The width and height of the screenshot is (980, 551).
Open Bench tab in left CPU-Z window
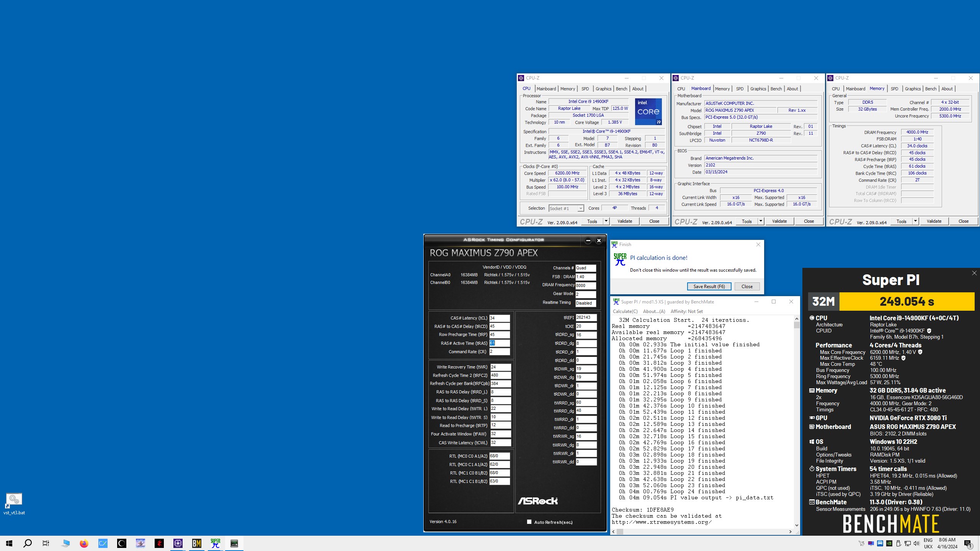(x=621, y=89)
